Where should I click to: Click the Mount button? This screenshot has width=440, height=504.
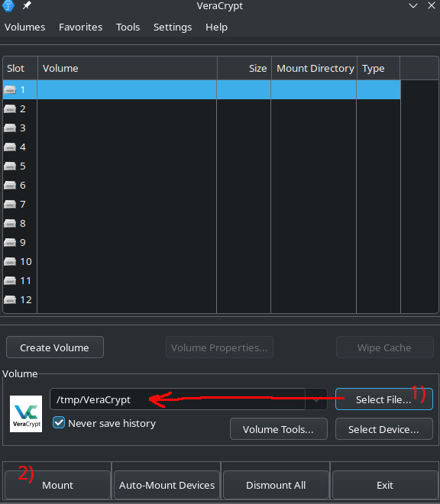(57, 485)
